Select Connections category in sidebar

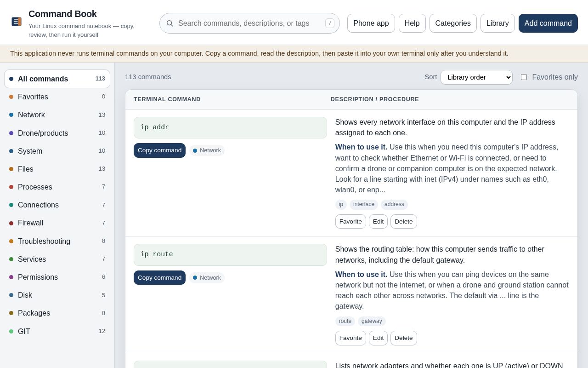(x=57, y=205)
